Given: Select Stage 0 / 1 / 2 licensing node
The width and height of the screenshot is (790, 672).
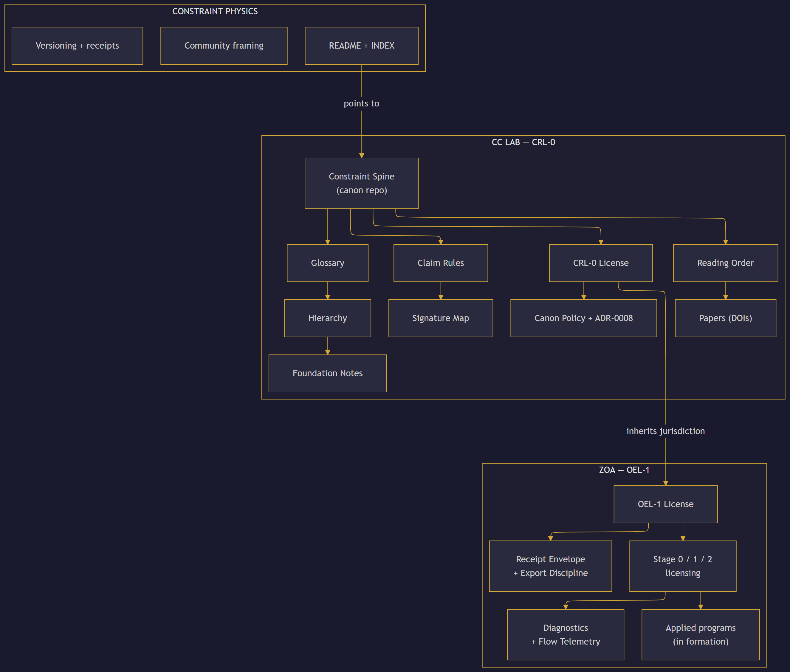Looking at the screenshot, I should [683, 566].
